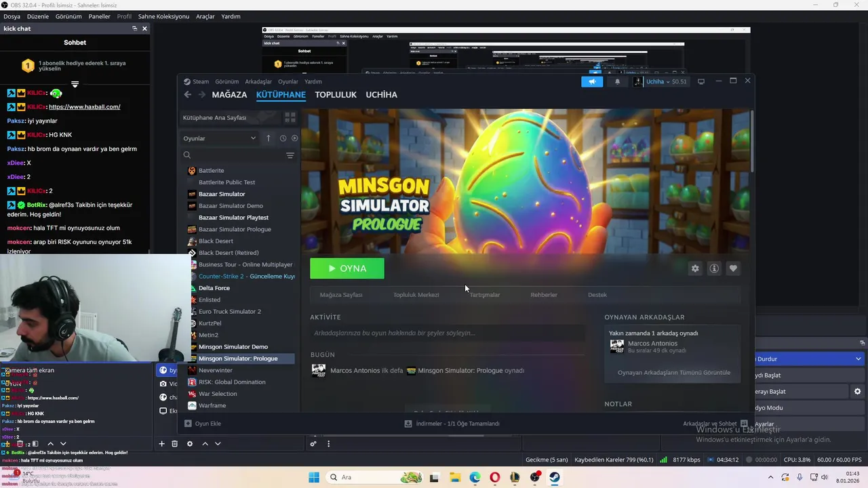Go back in Steam navigation

pyautogui.click(x=188, y=95)
